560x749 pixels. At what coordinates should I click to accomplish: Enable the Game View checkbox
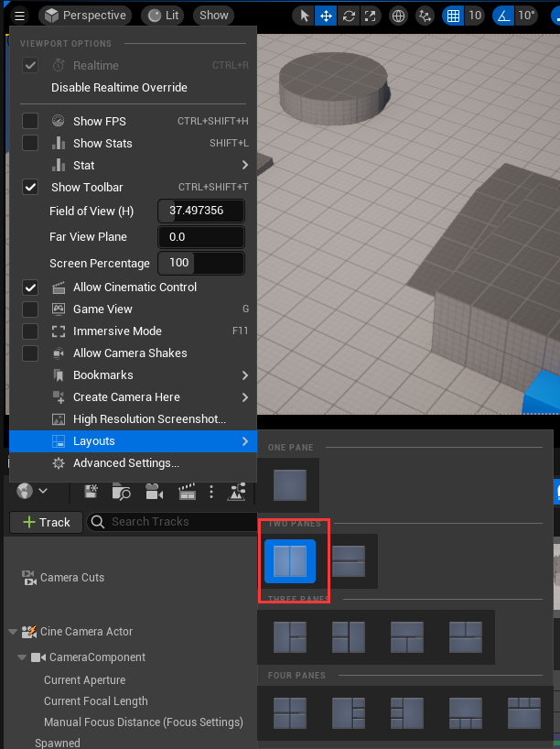click(x=30, y=309)
